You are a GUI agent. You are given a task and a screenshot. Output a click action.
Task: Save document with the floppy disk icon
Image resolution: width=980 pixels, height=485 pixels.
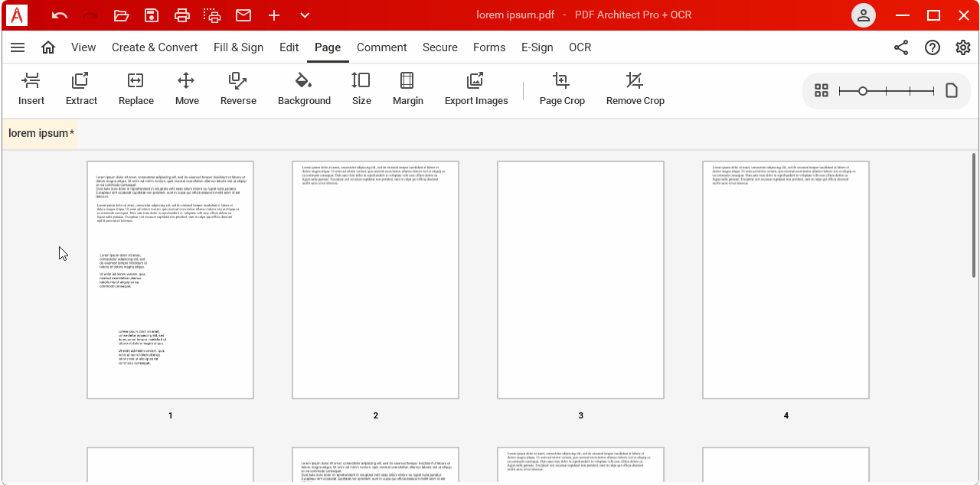click(152, 15)
